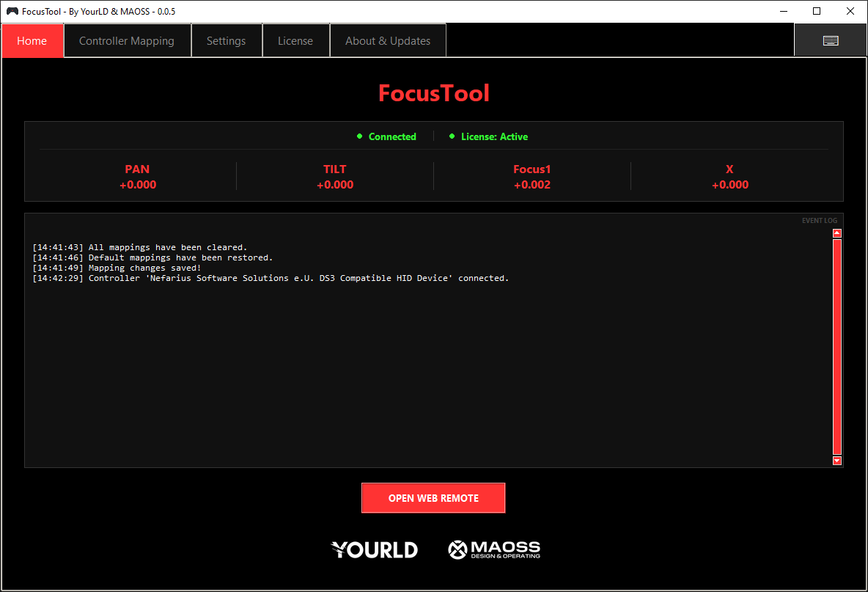Click the green Connected status dot
Viewport: 868px width, 592px height.
tap(359, 136)
